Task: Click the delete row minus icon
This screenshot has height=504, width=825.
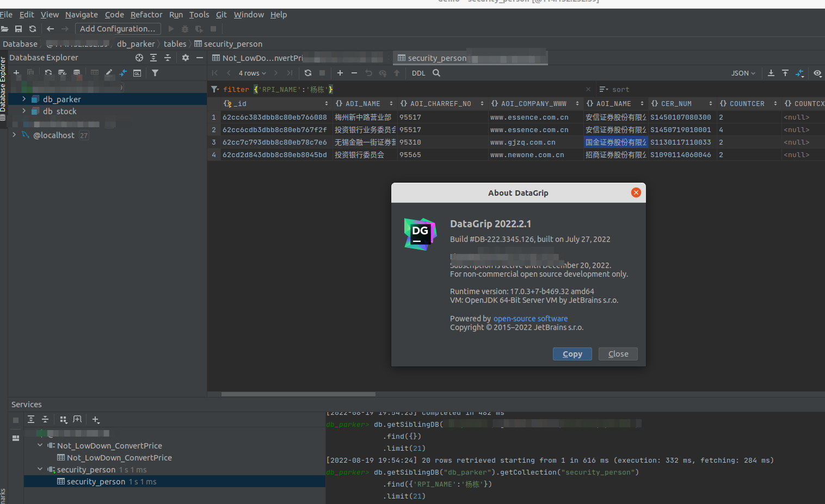Action: pos(354,73)
